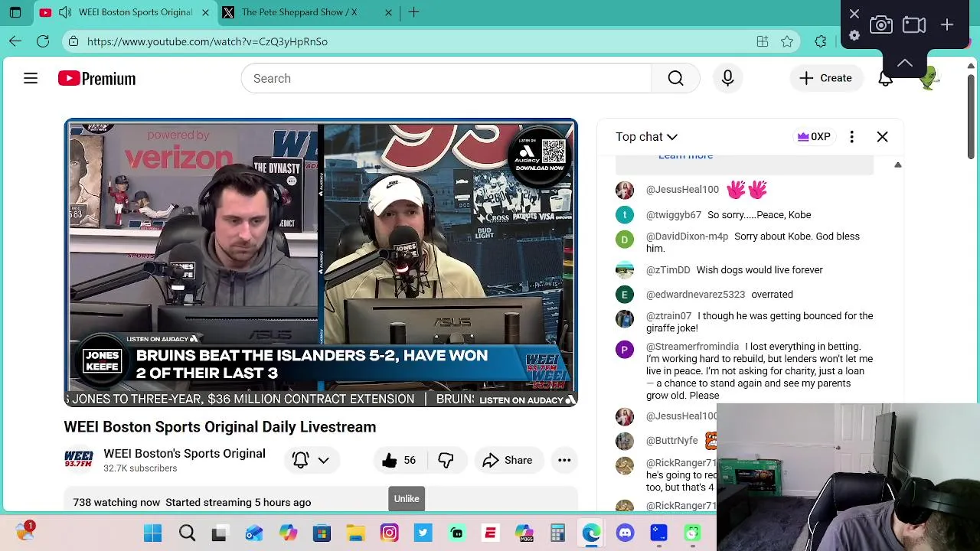Open Windows taskbar search
Image resolution: width=980 pixels, height=551 pixels.
[187, 533]
